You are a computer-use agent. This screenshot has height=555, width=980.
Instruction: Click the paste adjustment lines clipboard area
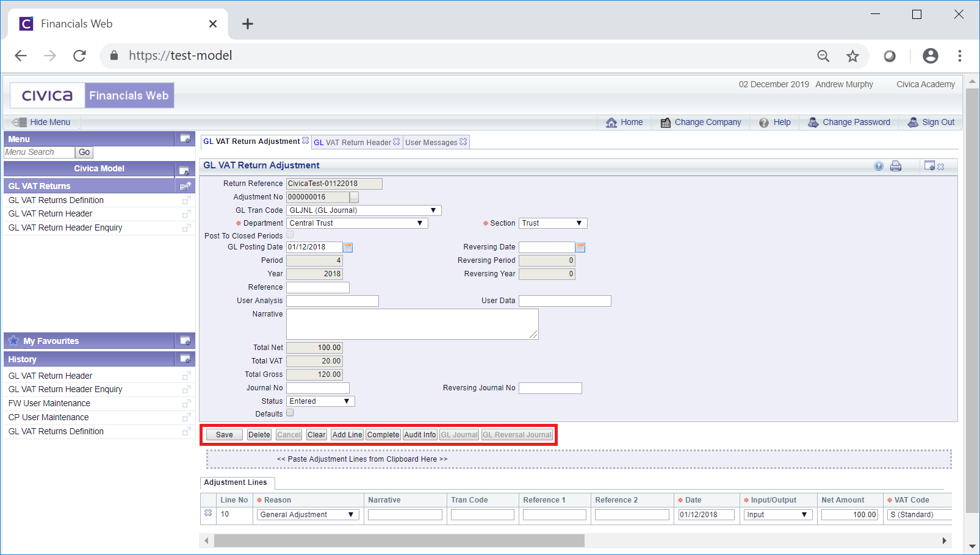pyautogui.click(x=579, y=459)
